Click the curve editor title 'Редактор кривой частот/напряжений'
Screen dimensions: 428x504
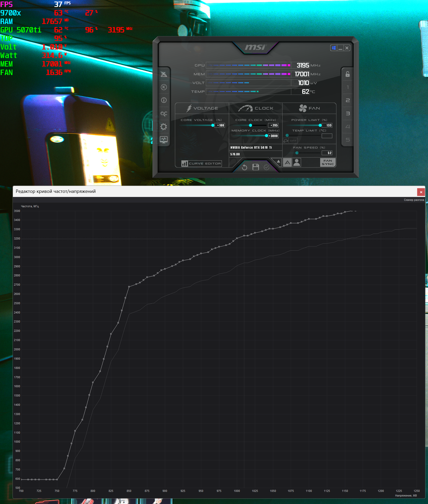(56, 191)
